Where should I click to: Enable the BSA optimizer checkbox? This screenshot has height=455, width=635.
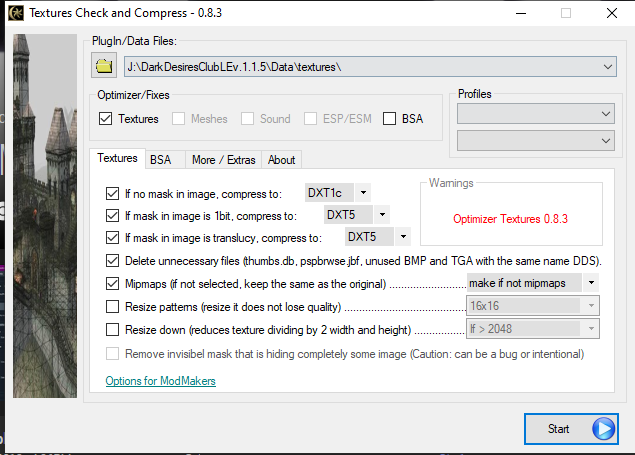pos(389,119)
